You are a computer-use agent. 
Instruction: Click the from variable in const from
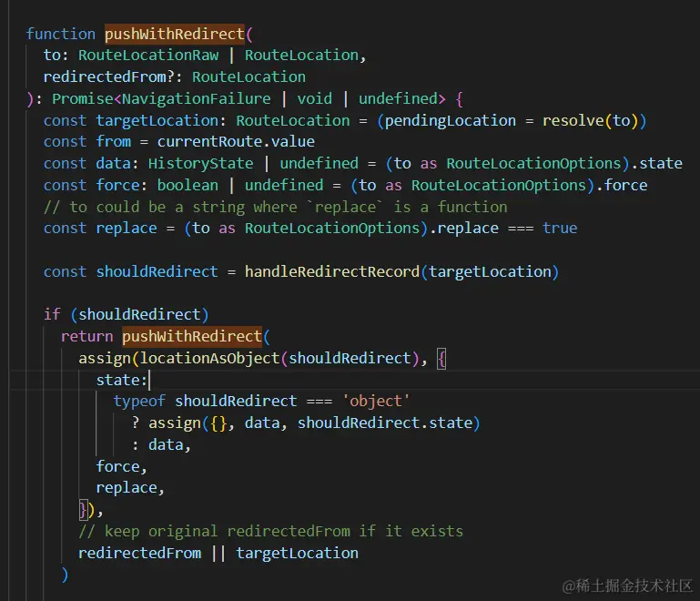click(114, 141)
